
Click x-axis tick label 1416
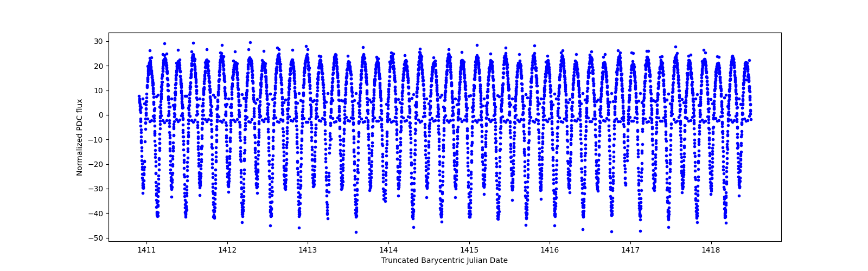[x=550, y=250]
